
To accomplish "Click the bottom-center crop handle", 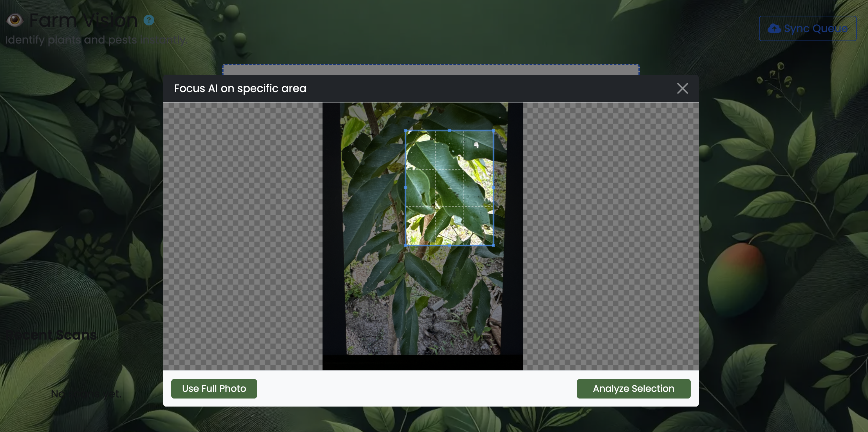I will click(449, 246).
